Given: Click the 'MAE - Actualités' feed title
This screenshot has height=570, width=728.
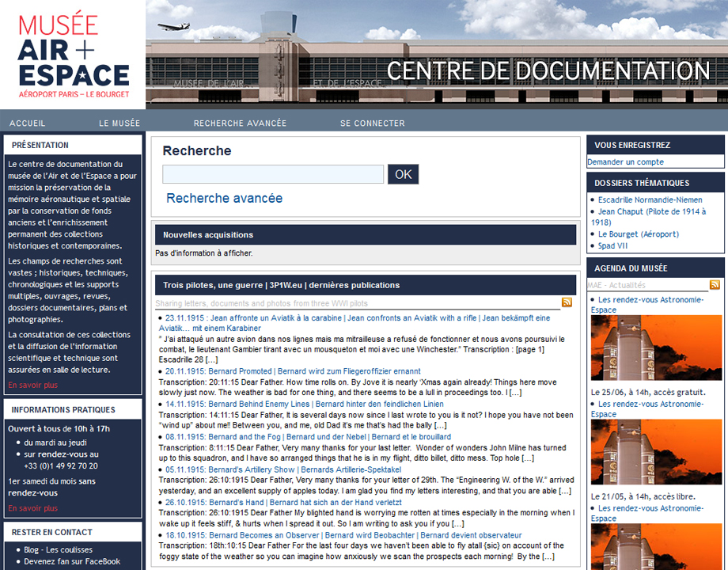Looking at the screenshot, I should tap(616, 285).
